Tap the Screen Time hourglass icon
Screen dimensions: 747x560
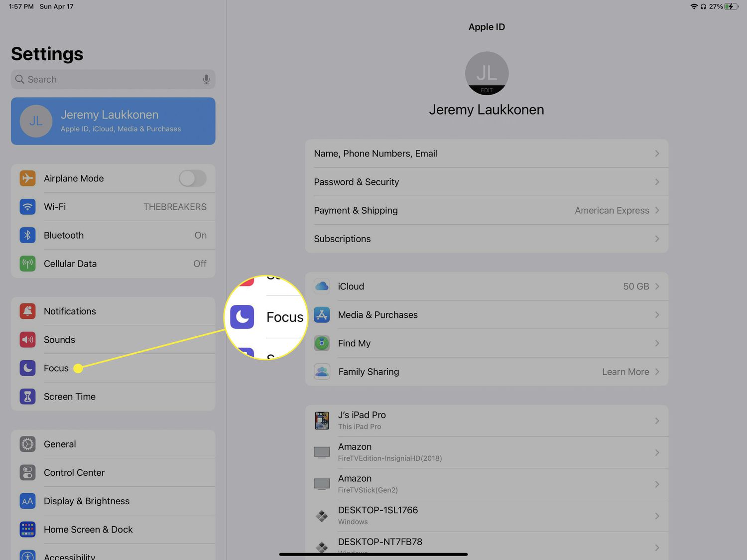[27, 397]
